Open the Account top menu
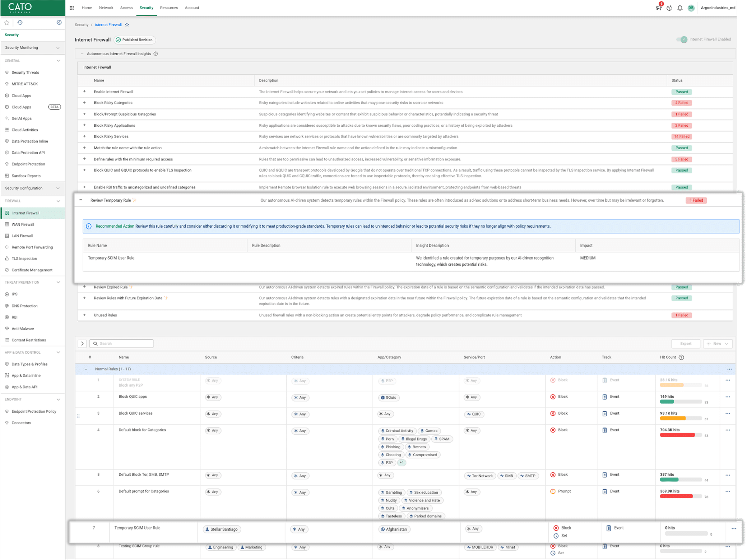This screenshot has width=747, height=560. click(x=192, y=8)
